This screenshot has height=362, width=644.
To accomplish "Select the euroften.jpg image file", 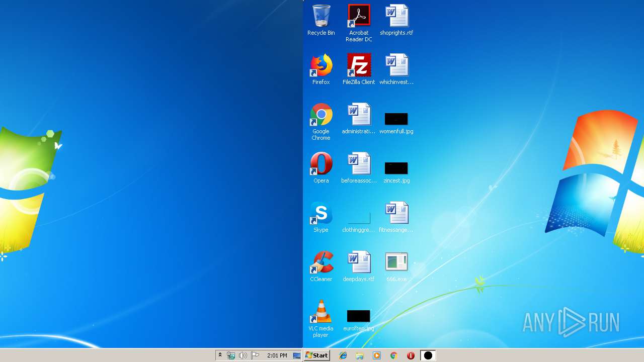I will click(x=359, y=320).
